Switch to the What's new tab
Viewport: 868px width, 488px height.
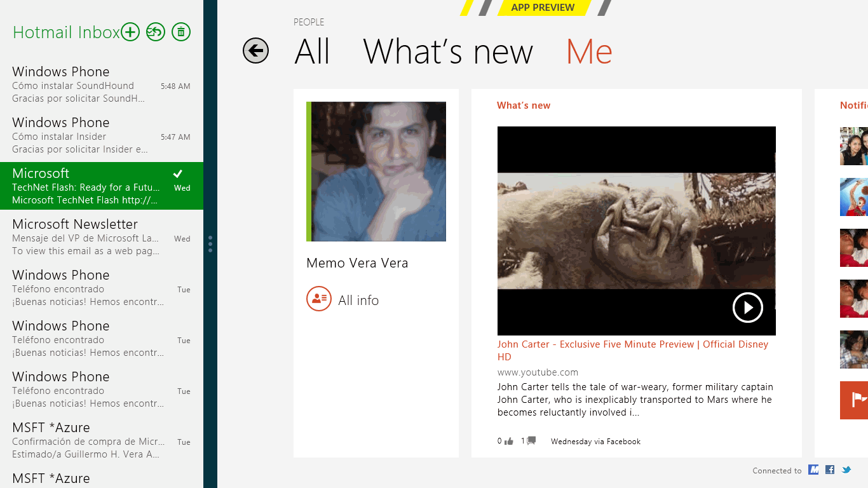(448, 51)
